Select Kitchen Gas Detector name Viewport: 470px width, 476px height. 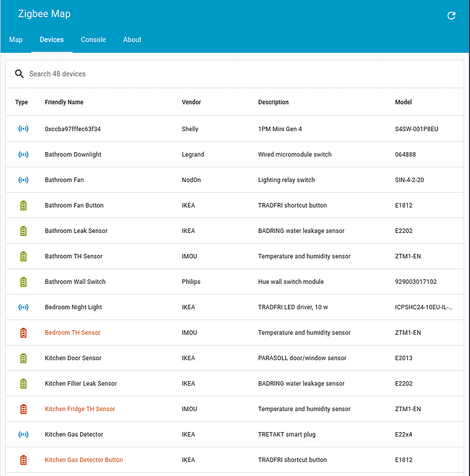pyautogui.click(x=74, y=435)
